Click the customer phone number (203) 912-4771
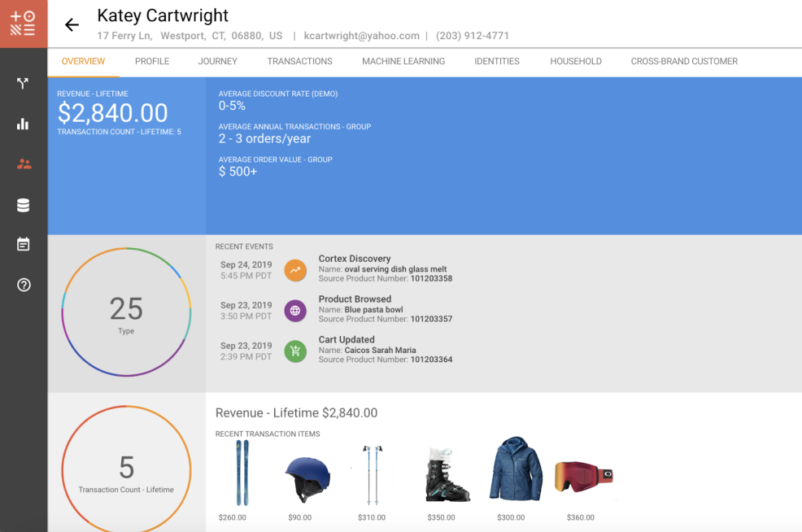The image size is (802, 532). tap(473, 36)
